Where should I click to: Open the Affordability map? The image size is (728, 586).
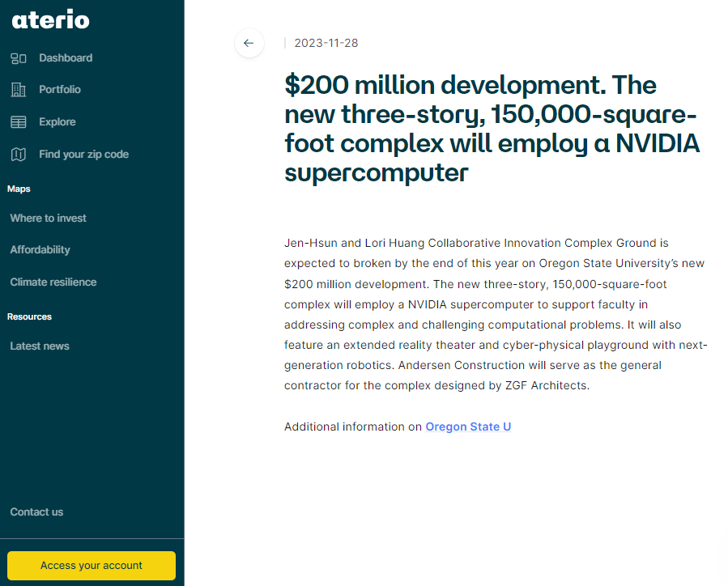pyautogui.click(x=40, y=249)
